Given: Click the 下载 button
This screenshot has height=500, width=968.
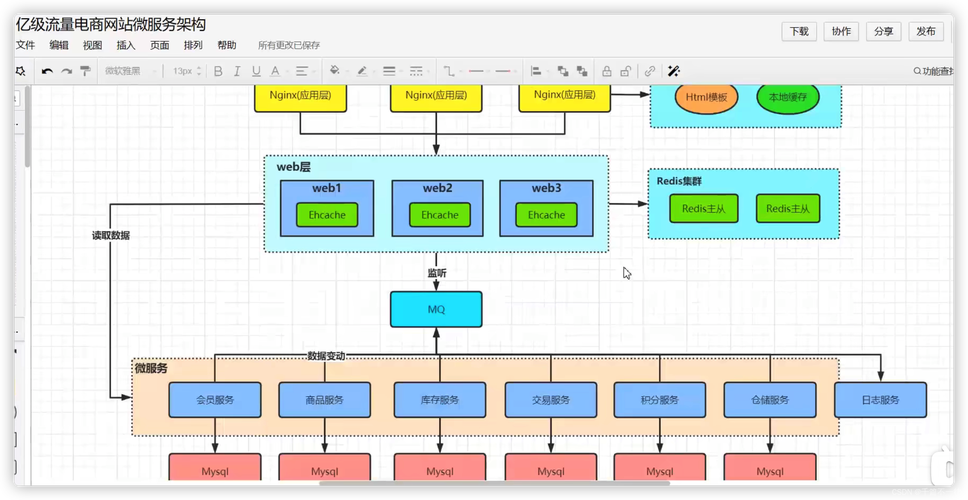Looking at the screenshot, I should 799,31.
